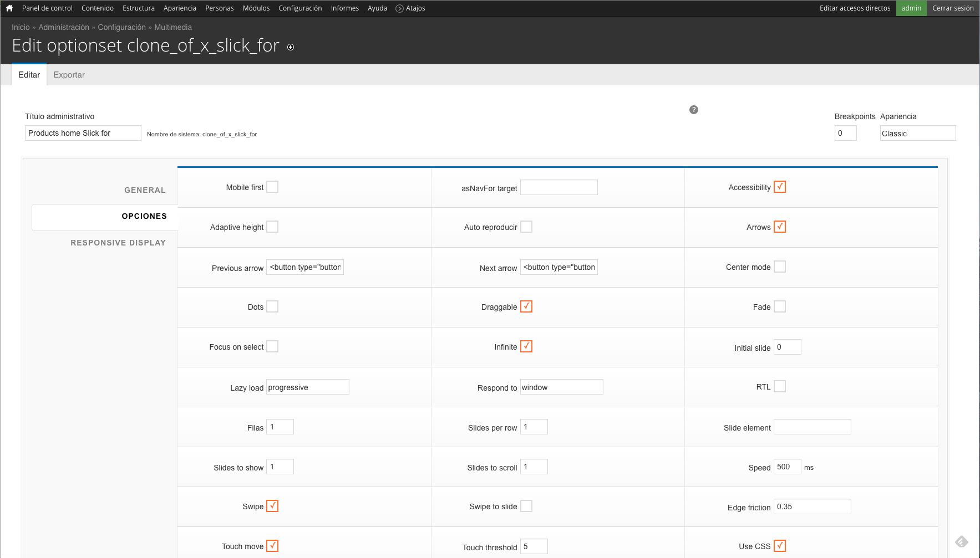Click the Título administrativo text field

pyautogui.click(x=83, y=132)
